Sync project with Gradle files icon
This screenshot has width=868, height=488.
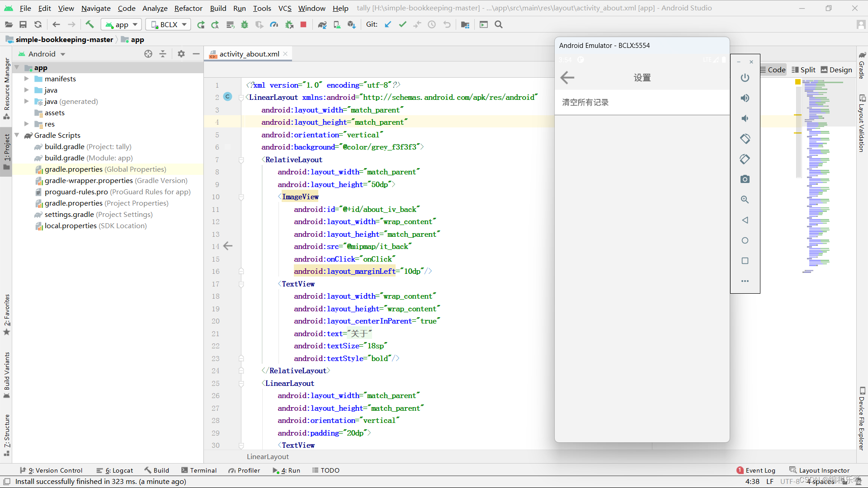[x=322, y=25]
